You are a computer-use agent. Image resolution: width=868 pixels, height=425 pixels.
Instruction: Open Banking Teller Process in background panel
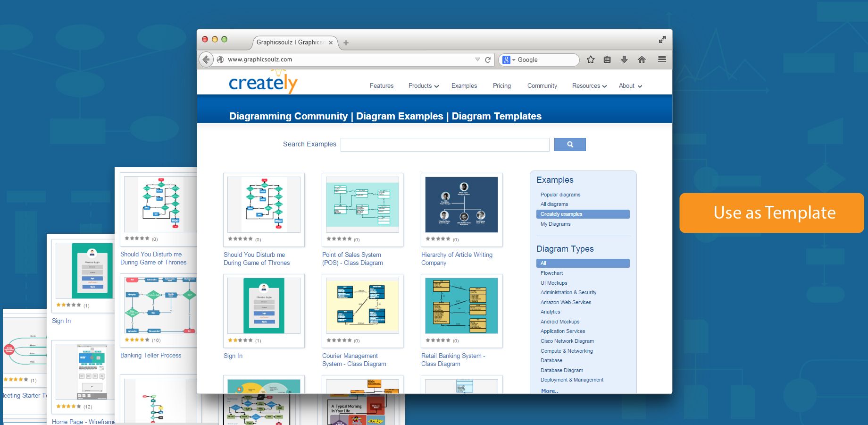click(x=150, y=355)
